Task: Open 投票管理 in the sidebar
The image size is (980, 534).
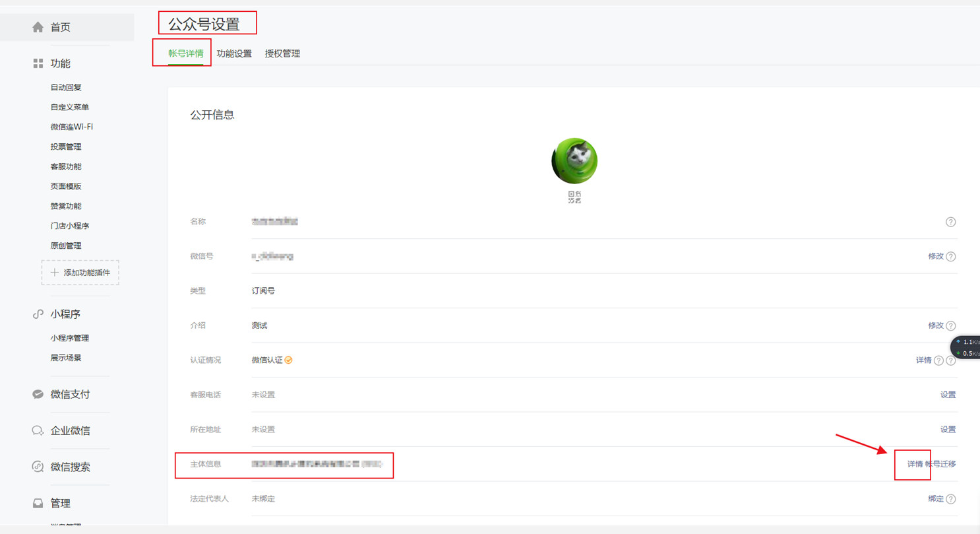Action: (x=66, y=147)
